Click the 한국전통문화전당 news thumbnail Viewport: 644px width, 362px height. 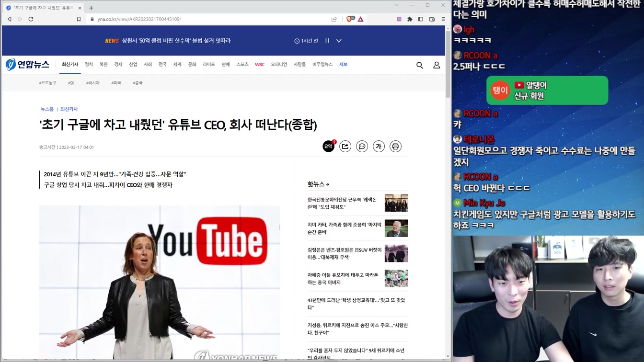coord(396,203)
